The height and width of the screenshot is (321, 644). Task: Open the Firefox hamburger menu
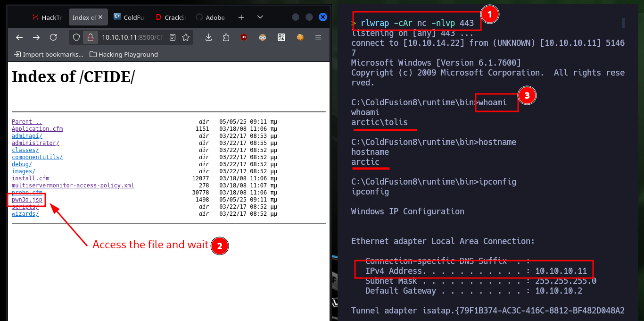coord(318,37)
